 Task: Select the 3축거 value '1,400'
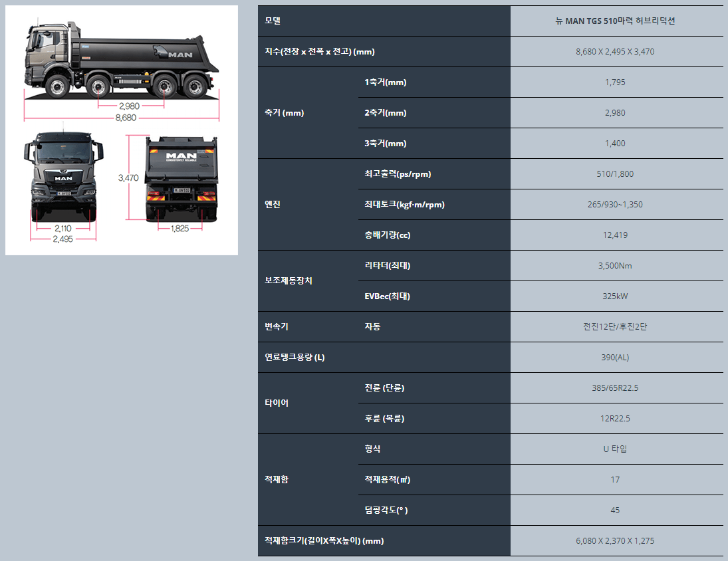tap(615, 144)
